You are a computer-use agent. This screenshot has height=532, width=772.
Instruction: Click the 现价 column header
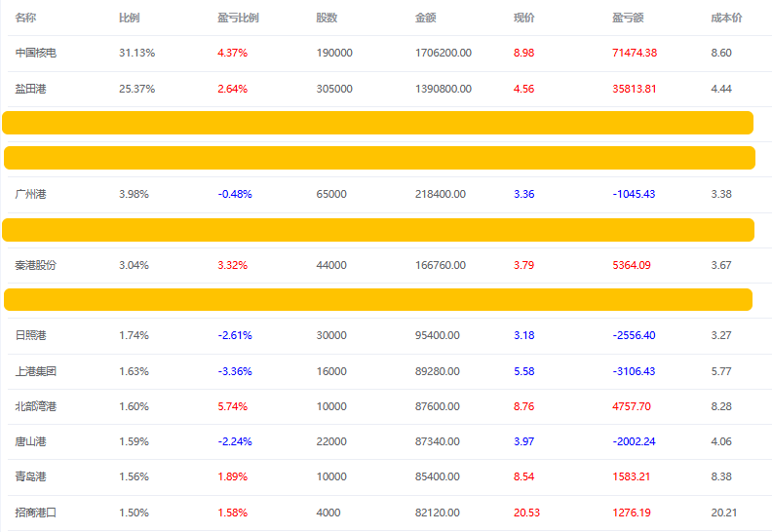click(x=524, y=18)
